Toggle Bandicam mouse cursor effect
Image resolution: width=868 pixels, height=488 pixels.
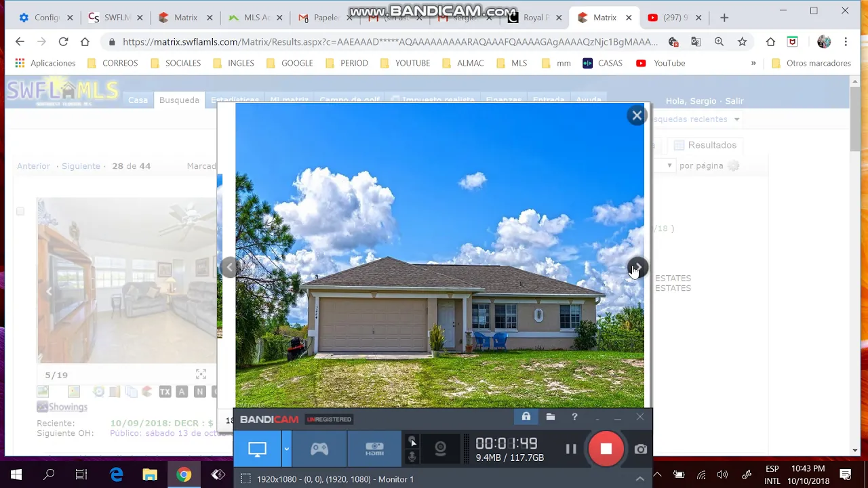click(x=412, y=441)
